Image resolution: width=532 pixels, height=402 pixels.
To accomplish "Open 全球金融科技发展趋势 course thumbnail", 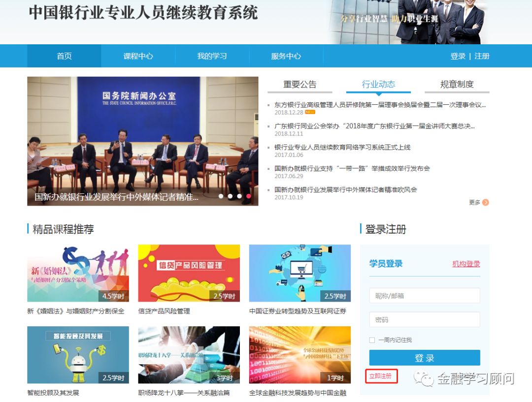I will click(x=300, y=355).
